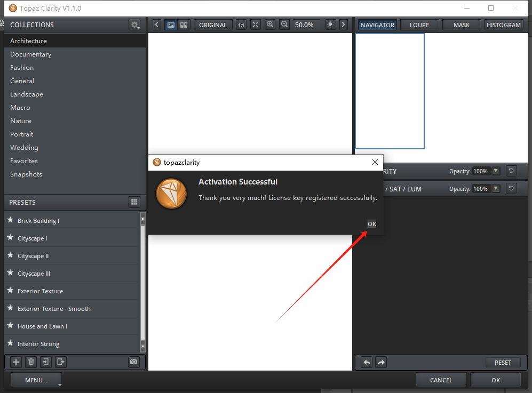Select the Landscape collection
Screen dimensions: 532x393
[x=75, y=94]
